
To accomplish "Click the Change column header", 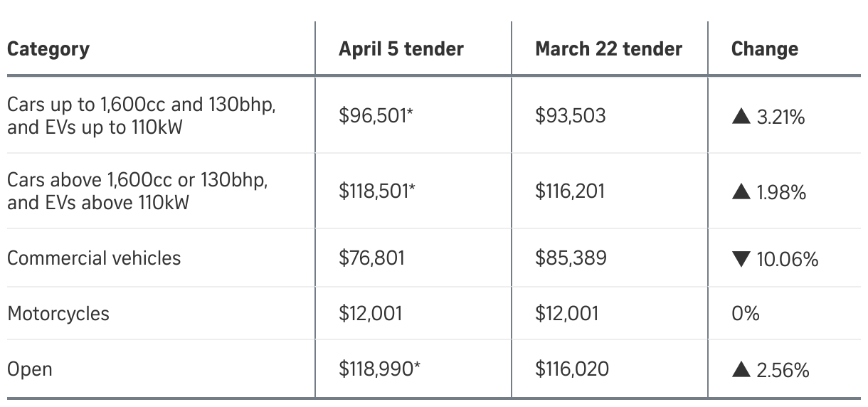I will click(x=765, y=49).
